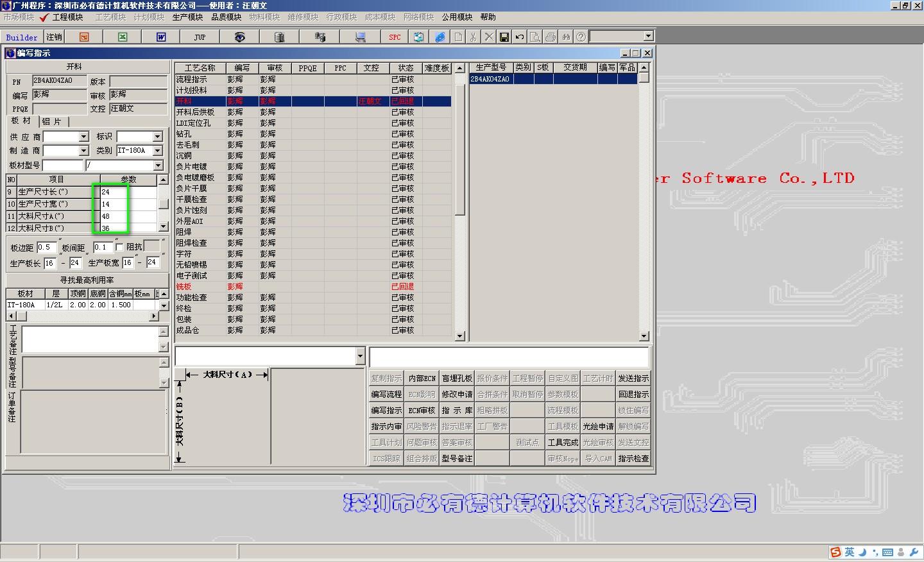The width and height of the screenshot is (924, 562).
Task: Open the toolbar combo box dropdown
Action: tap(648, 37)
